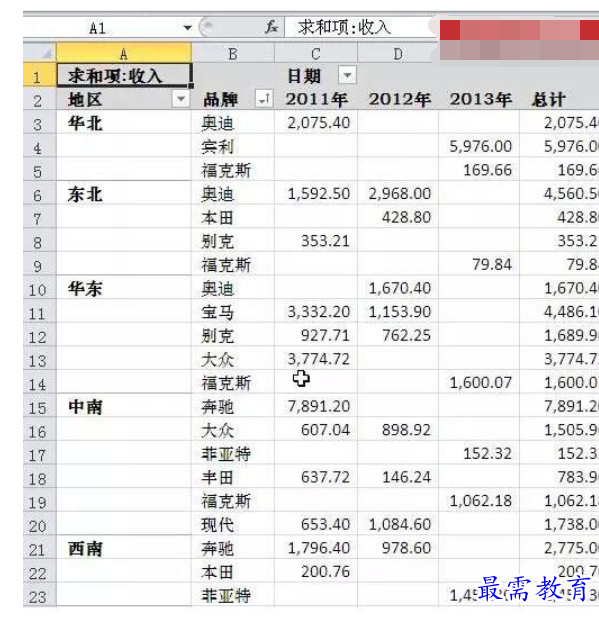
Task: Click cell with value 1,084.60
Action: tap(398, 525)
